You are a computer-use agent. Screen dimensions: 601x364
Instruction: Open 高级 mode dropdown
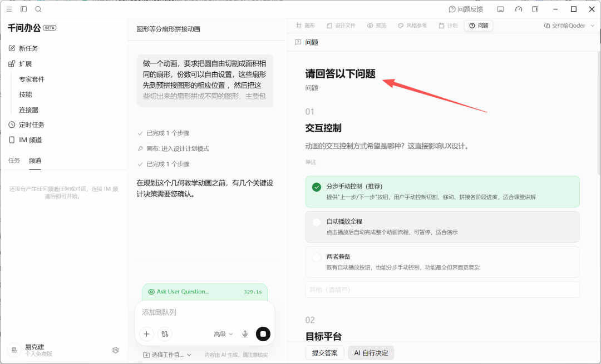click(223, 334)
